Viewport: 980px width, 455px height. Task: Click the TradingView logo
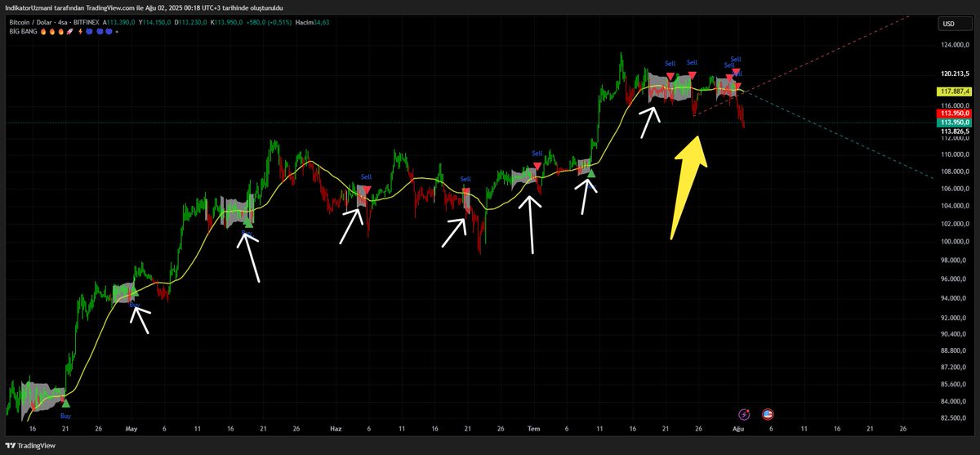coord(32,445)
